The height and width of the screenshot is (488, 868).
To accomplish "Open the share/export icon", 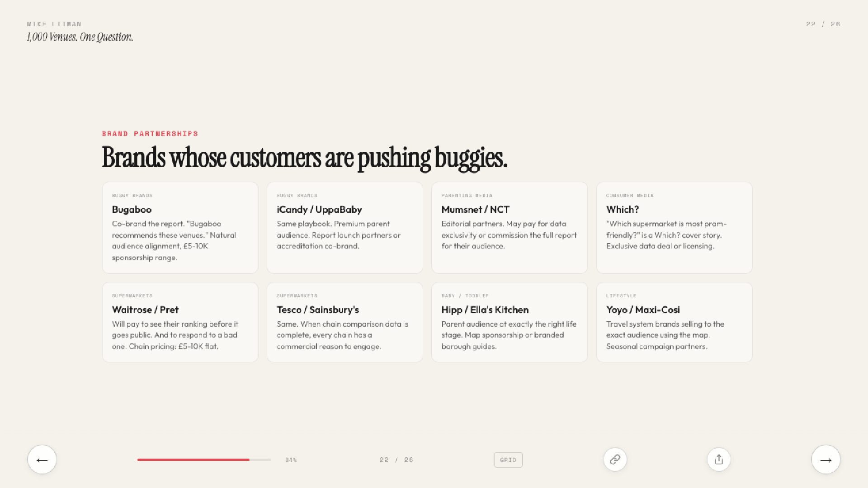I will (x=718, y=460).
